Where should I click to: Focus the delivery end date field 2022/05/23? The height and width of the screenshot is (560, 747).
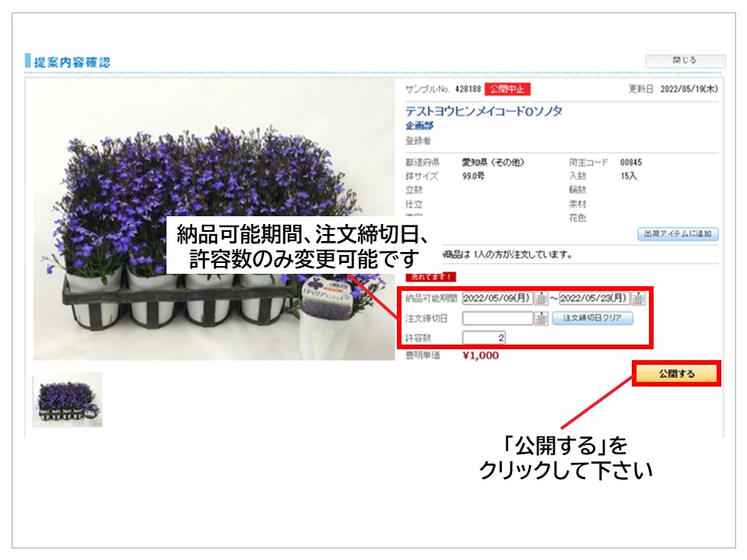point(594,299)
